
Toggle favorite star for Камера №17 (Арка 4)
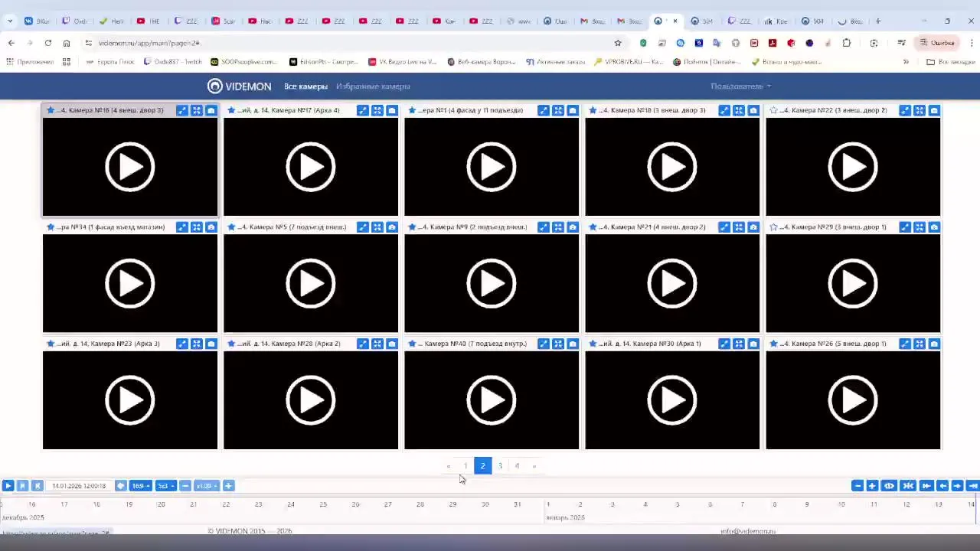click(x=231, y=110)
